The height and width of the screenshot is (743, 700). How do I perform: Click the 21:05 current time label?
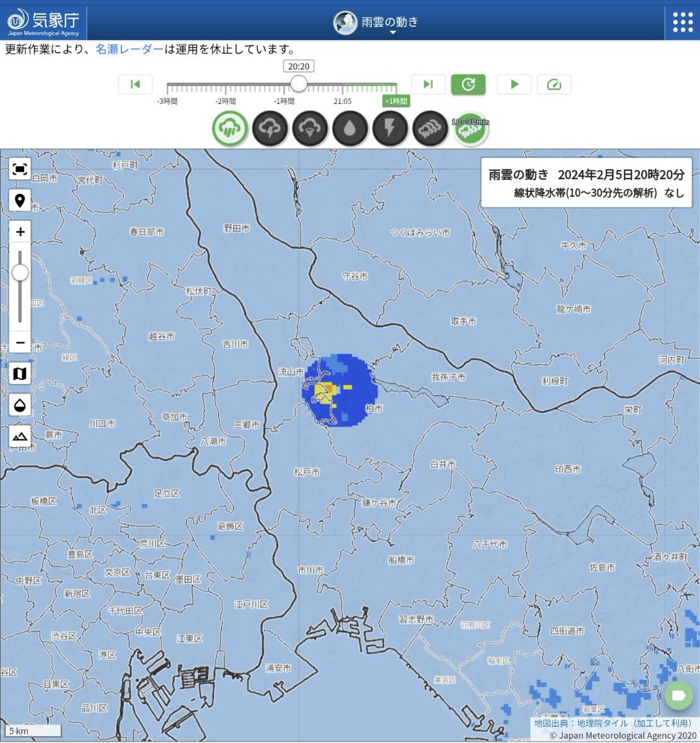[343, 101]
